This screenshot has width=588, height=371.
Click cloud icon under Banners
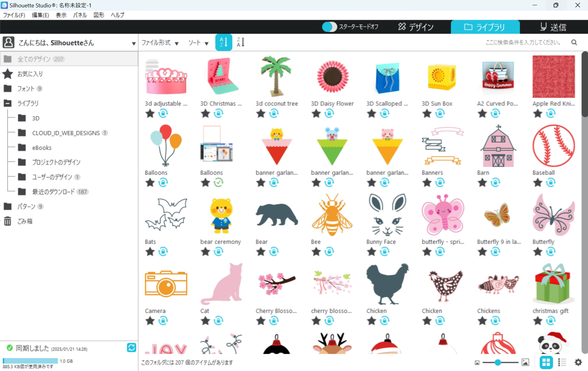(440, 183)
